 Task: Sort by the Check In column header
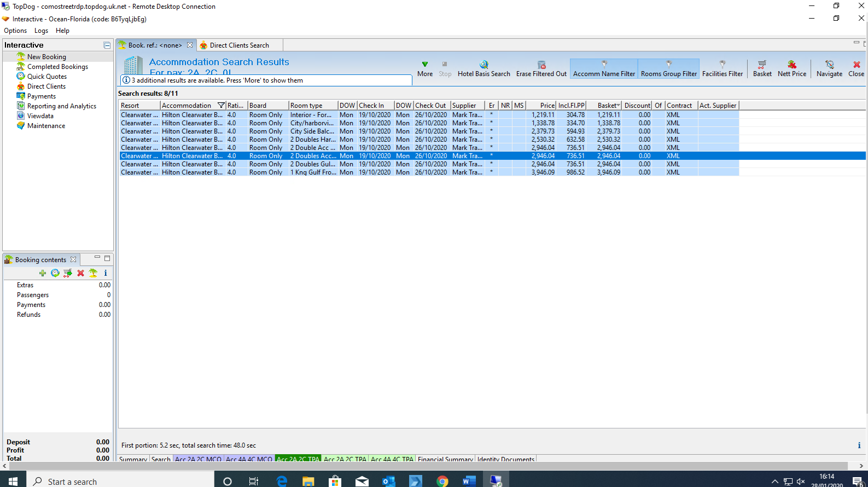[x=376, y=106]
